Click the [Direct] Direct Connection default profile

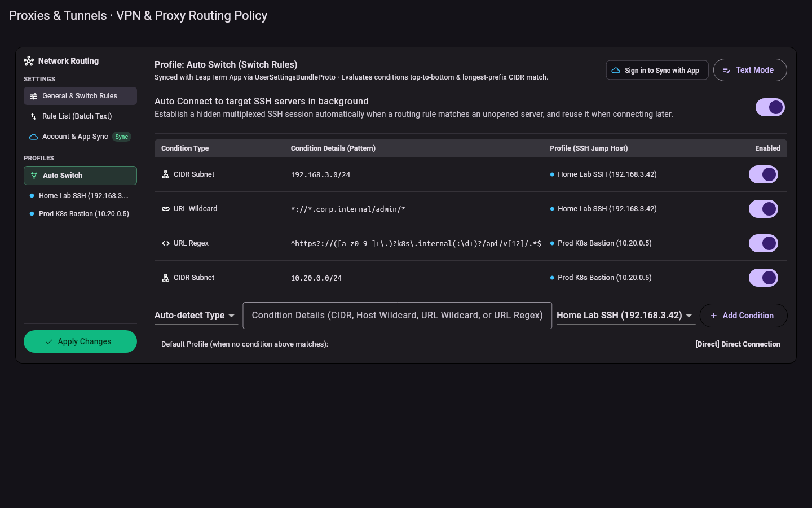point(738,344)
